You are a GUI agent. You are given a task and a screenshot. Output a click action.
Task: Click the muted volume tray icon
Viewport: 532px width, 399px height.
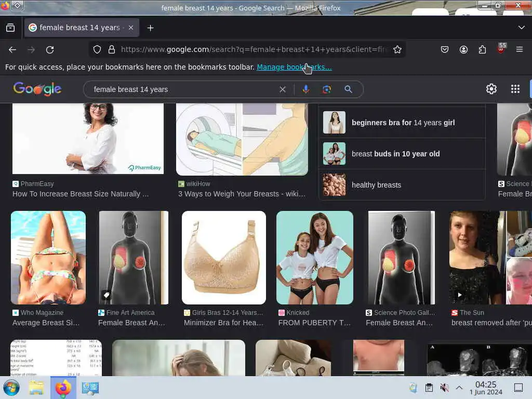(444, 388)
